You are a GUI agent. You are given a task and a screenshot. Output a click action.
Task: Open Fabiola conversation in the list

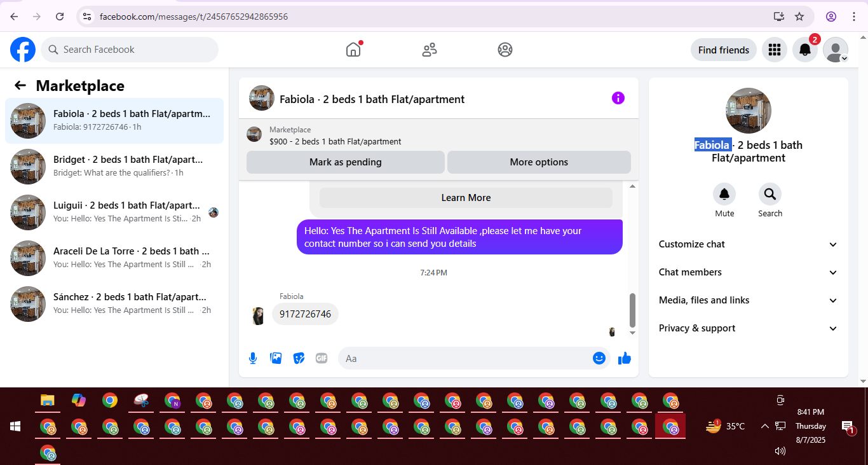114,121
